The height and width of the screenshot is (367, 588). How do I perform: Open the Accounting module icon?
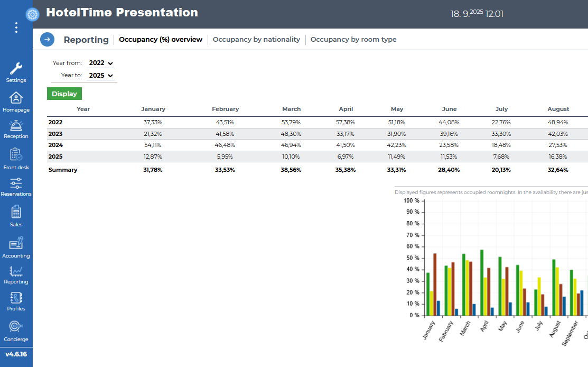tap(16, 244)
